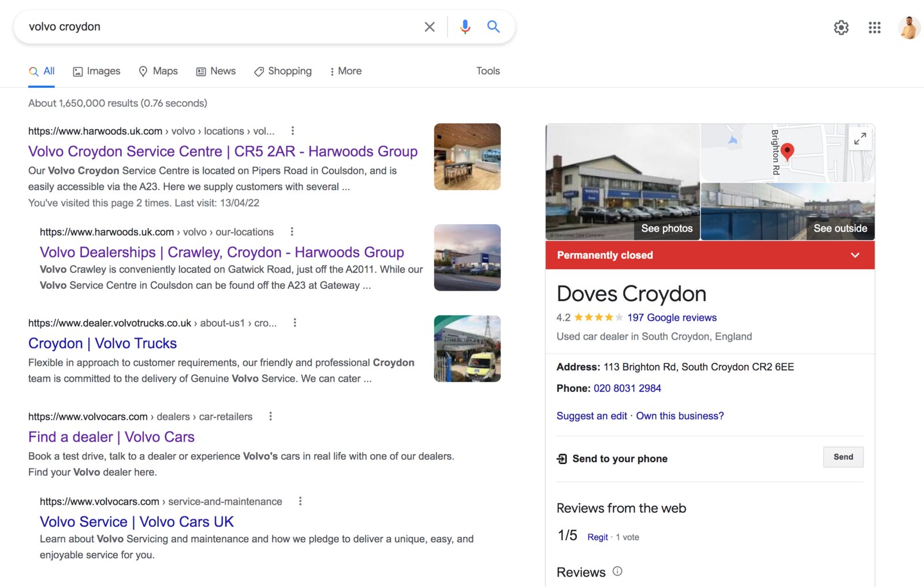
Task: Open the More search options dropdown
Action: [x=345, y=71]
